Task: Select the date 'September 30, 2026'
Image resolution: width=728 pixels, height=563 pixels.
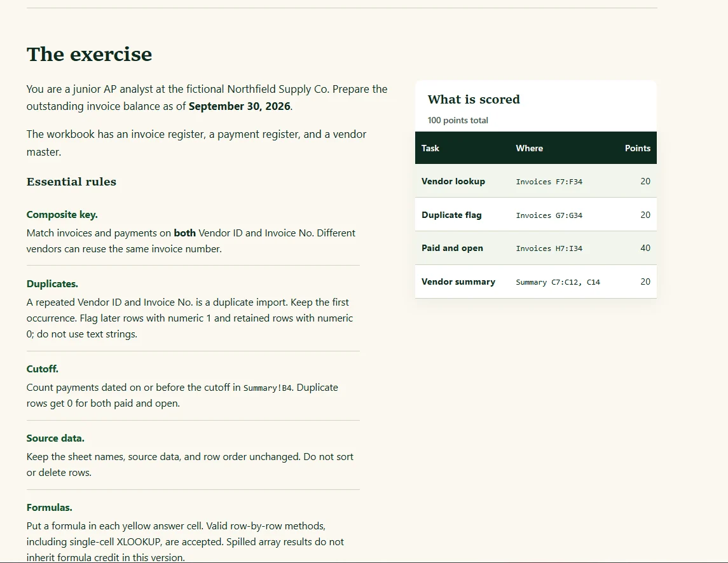Action: click(x=239, y=106)
